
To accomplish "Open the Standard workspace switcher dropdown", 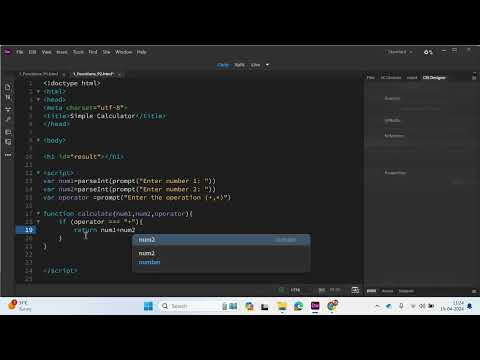I will pyautogui.click(x=400, y=52).
